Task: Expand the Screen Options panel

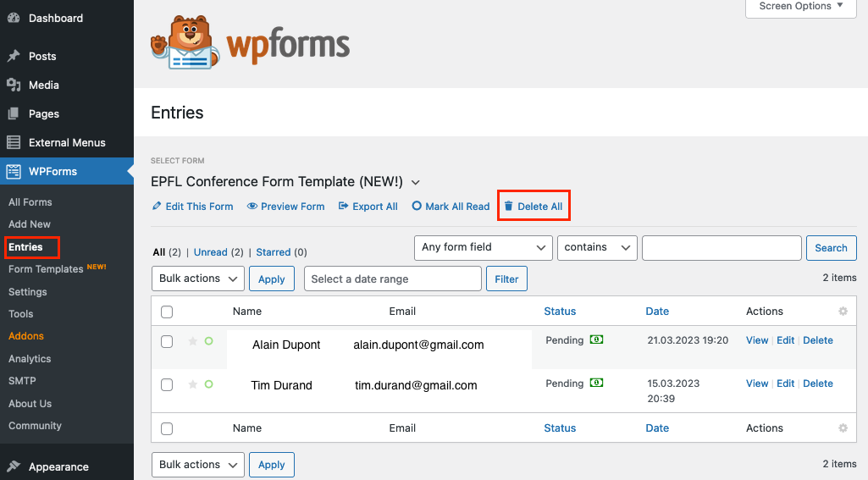Action: click(x=800, y=7)
